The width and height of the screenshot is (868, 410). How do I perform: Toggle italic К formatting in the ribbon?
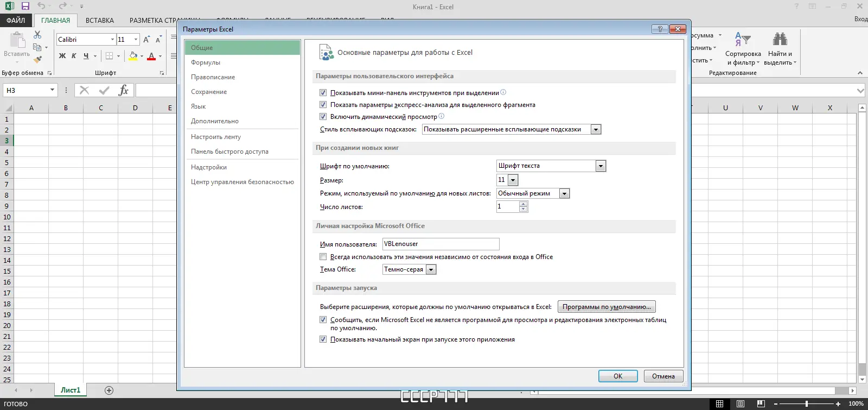74,56
